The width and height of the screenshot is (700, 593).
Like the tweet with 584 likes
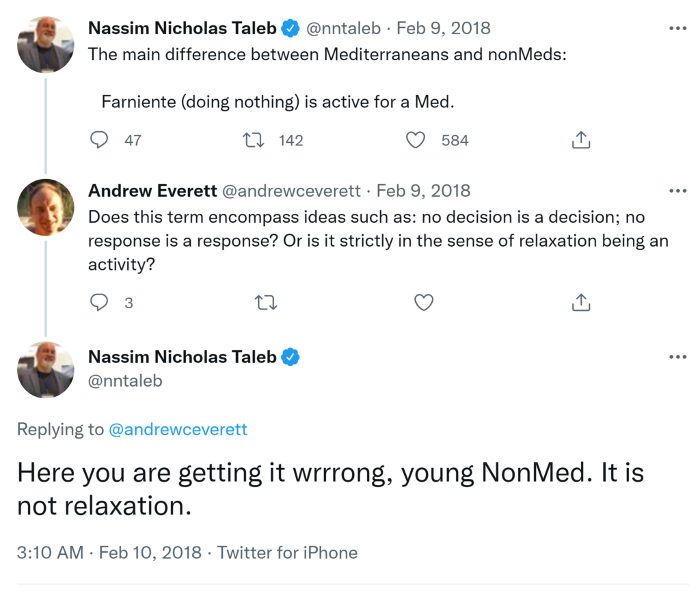point(416,140)
